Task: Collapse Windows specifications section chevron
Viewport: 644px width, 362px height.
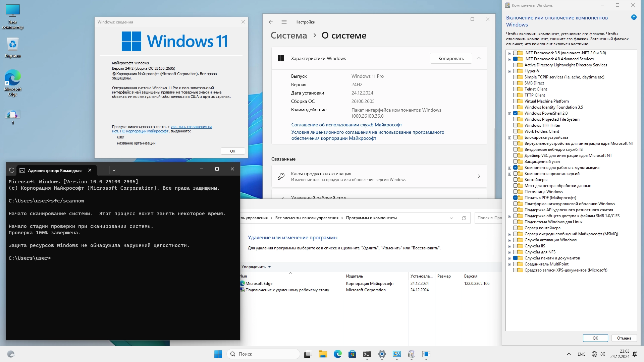Action: [479, 58]
